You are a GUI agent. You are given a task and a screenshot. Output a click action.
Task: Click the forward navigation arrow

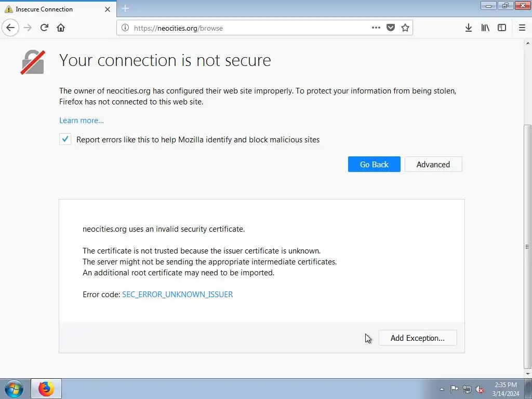[x=28, y=28]
